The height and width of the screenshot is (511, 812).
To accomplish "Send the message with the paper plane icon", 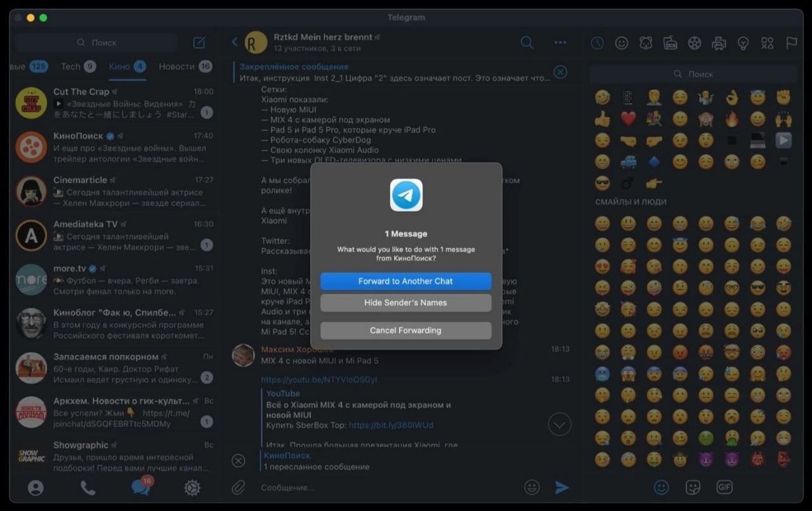I will 561,487.
